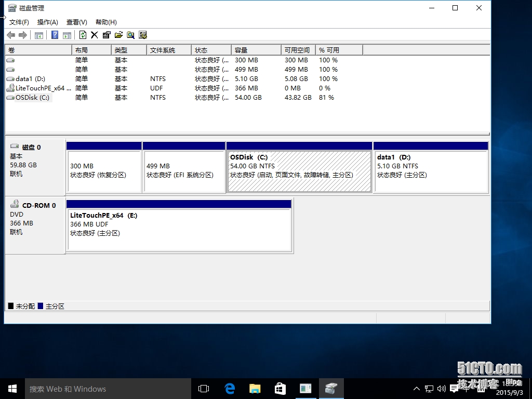Select the 499 MB unnamed volume row icon

pyautogui.click(x=10, y=70)
